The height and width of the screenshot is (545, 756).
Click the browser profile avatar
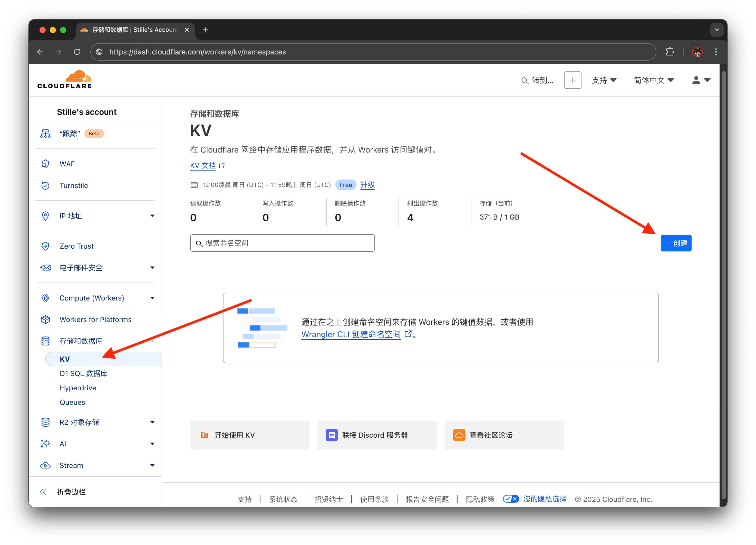click(697, 52)
